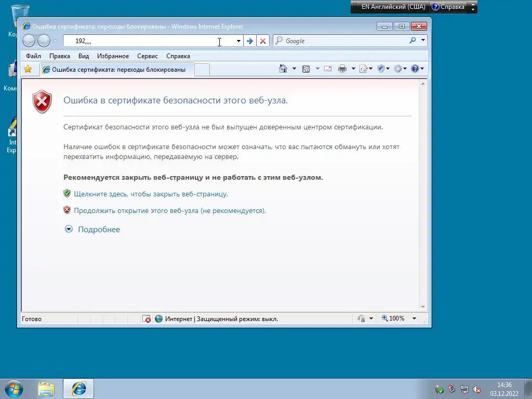Click the scrollbar down arrow
This screenshot has width=532, height=399.
pyautogui.click(x=423, y=307)
